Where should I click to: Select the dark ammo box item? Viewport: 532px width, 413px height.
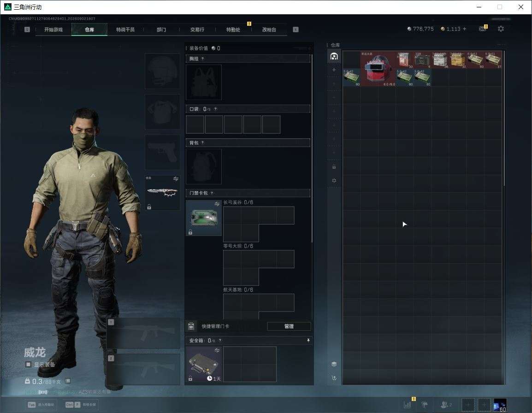point(422,60)
